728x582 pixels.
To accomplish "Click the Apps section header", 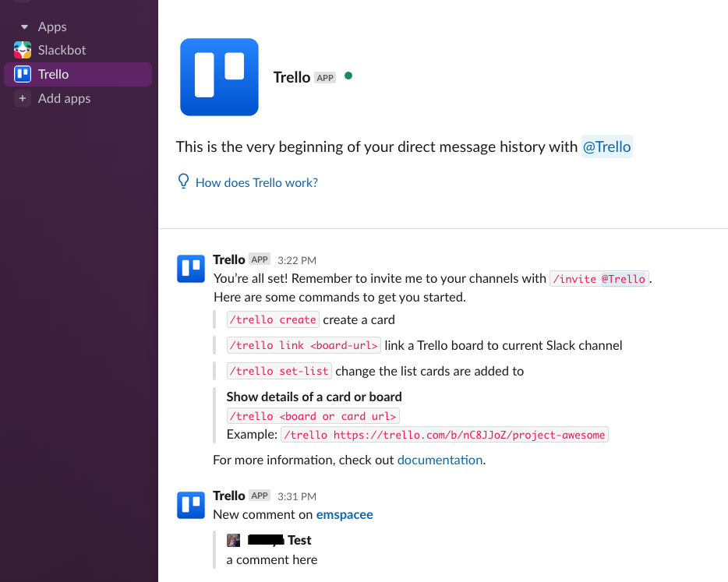I will pyautogui.click(x=52, y=27).
